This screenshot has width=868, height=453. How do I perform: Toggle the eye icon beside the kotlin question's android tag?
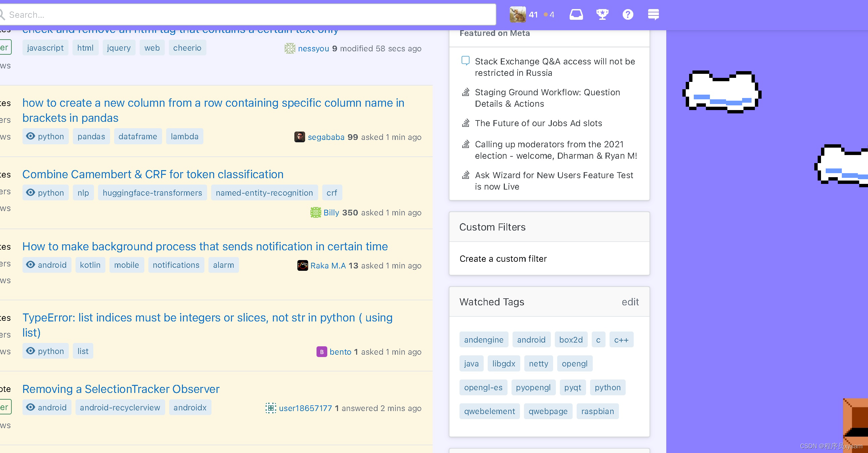tap(31, 265)
